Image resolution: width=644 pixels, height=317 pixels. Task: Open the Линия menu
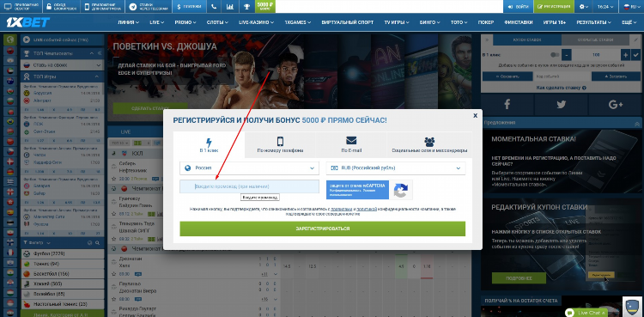tap(128, 22)
